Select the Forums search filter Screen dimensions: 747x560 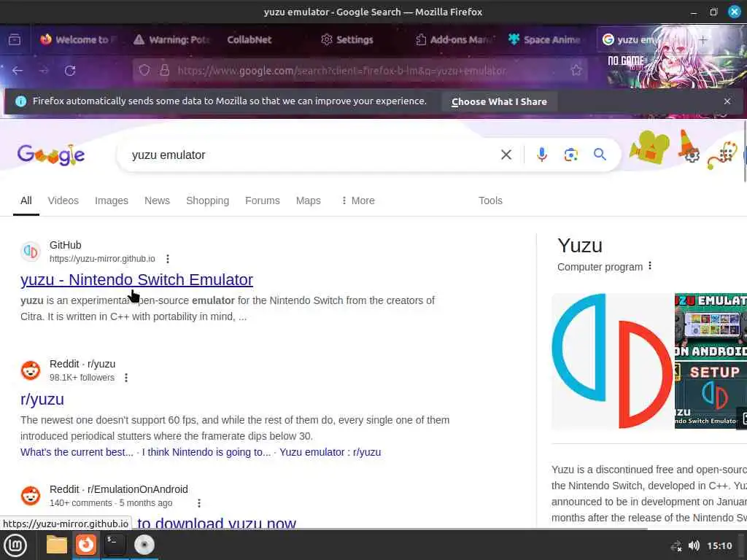click(x=263, y=201)
